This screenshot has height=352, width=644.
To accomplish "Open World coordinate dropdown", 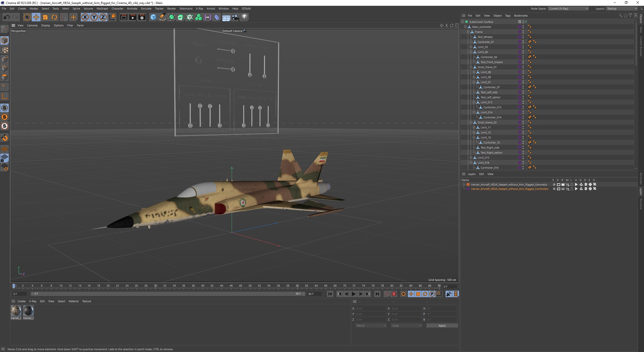I will click(x=371, y=326).
